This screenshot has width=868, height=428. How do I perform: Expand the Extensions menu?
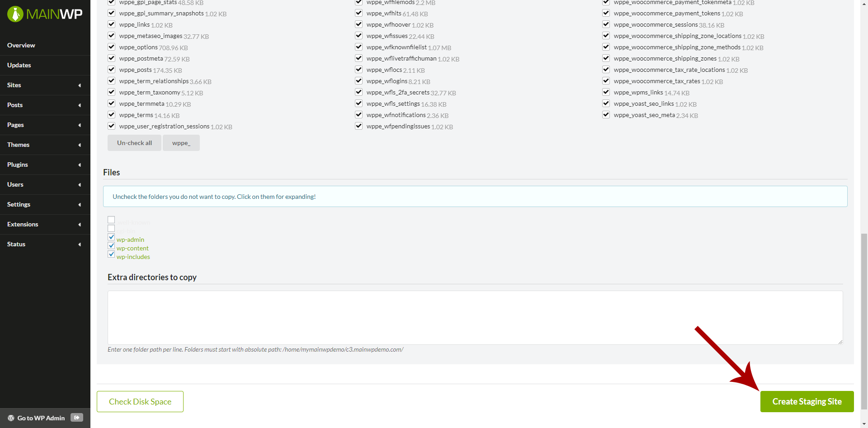coord(45,224)
